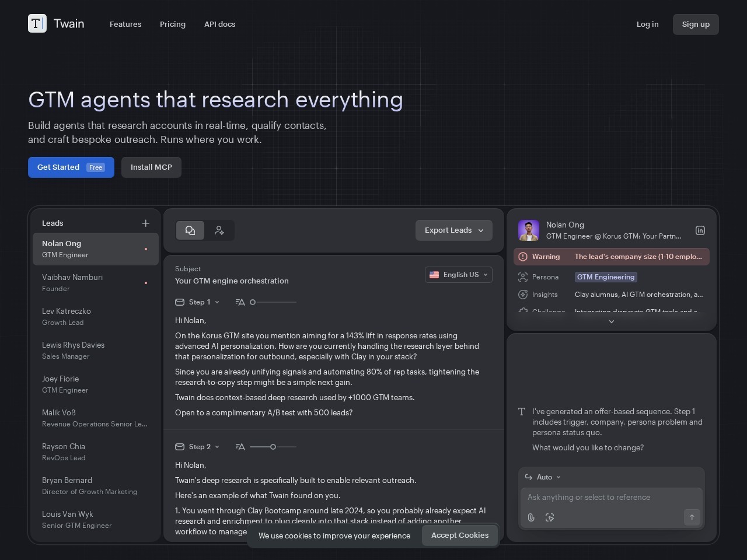Open Nolan Ong's LinkedIn profile icon
This screenshot has height=560, width=747.
tap(700, 230)
